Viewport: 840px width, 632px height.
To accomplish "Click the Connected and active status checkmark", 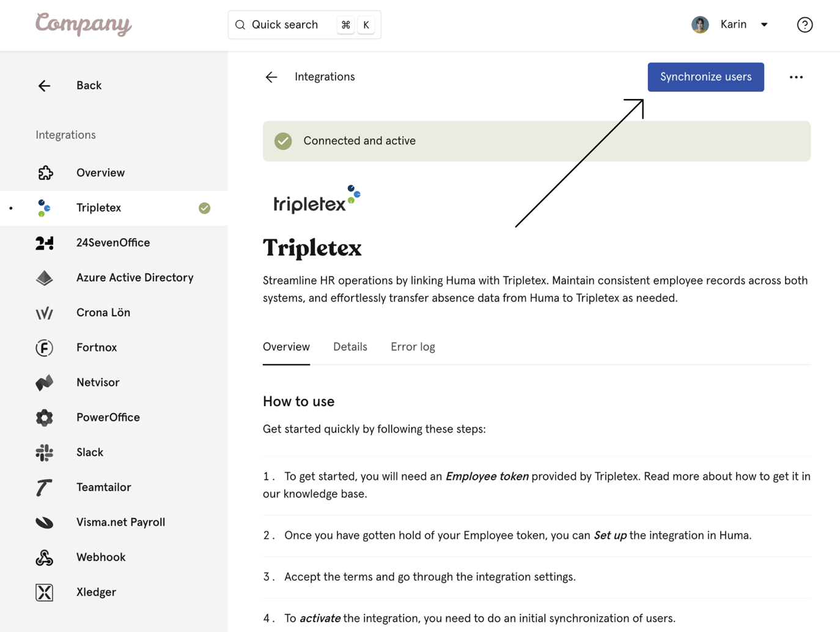I will point(283,141).
